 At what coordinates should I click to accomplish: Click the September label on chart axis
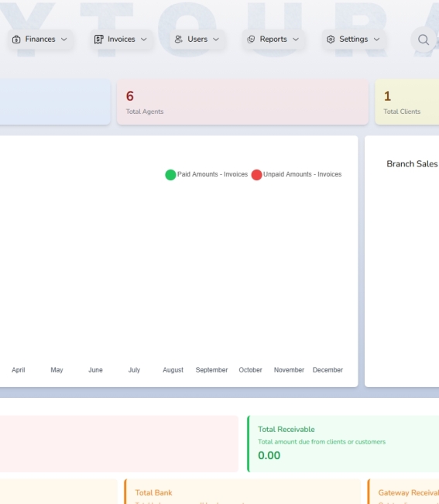pyautogui.click(x=212, y=370)
